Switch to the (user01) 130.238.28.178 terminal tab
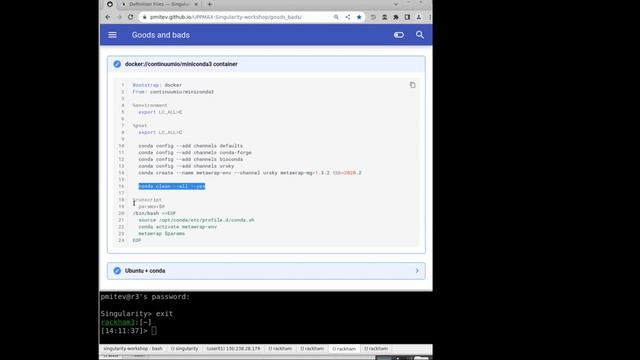Image resolution: width=640 pixels, height=360 pixels. click(233, 349)
